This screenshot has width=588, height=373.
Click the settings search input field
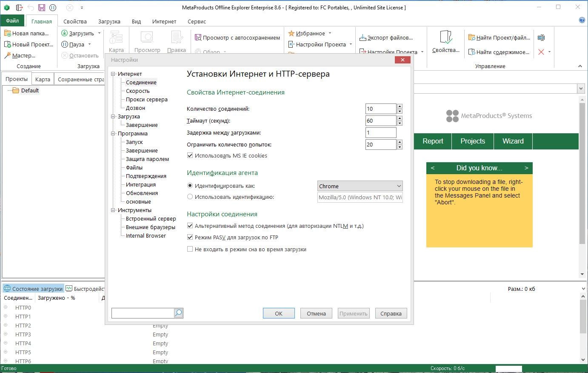(x=143, y=313)
